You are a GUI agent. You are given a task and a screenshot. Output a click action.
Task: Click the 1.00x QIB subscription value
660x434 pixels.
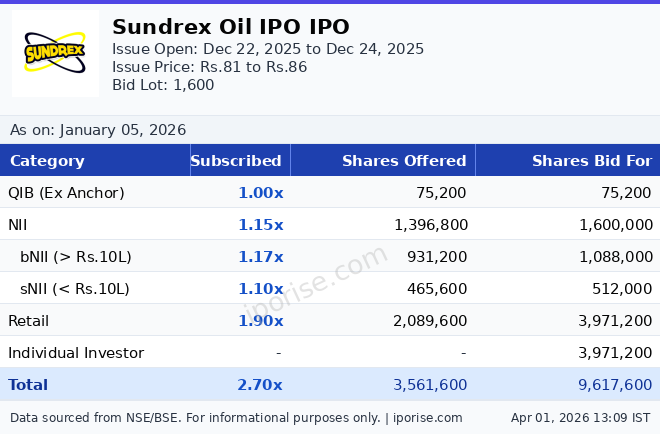[260, 193]
